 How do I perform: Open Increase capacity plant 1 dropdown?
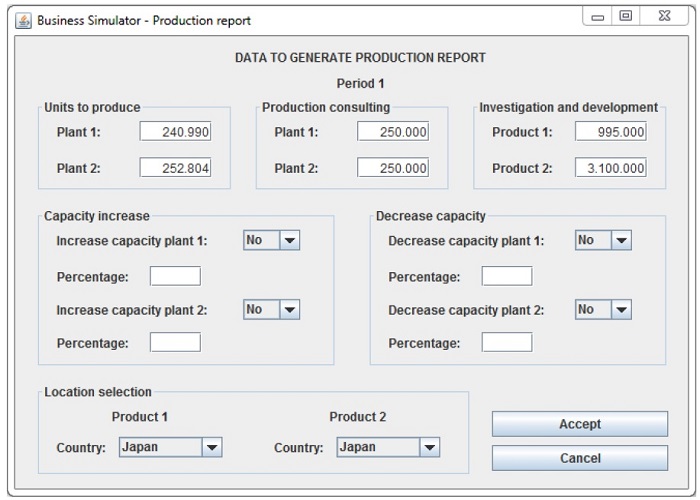click(271, 240)
